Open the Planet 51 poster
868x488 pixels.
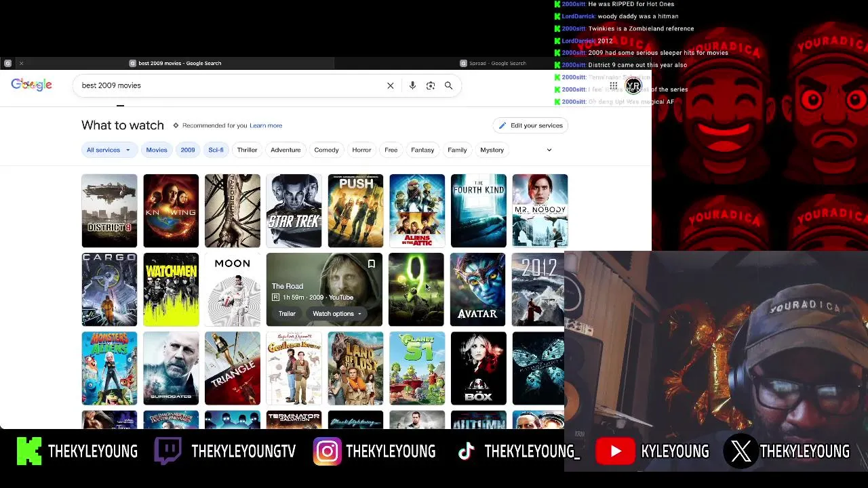[x=417, y=368]
